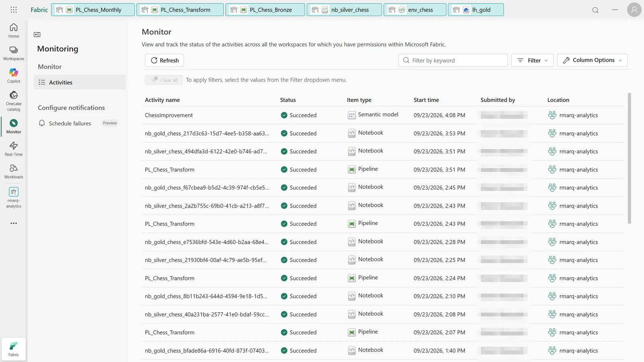
Task: Open nb_gold_chess_8b11b243 activity
Action: (206, 296)
